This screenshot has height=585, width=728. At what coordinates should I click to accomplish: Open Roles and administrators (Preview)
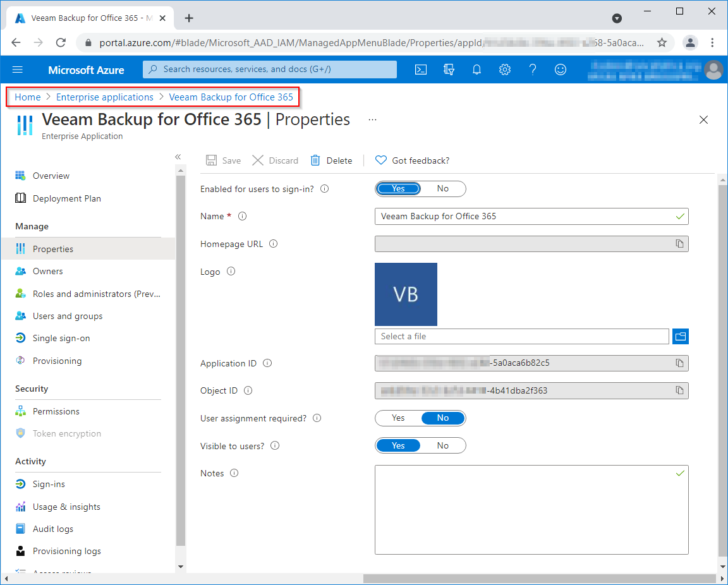(88, 294)
